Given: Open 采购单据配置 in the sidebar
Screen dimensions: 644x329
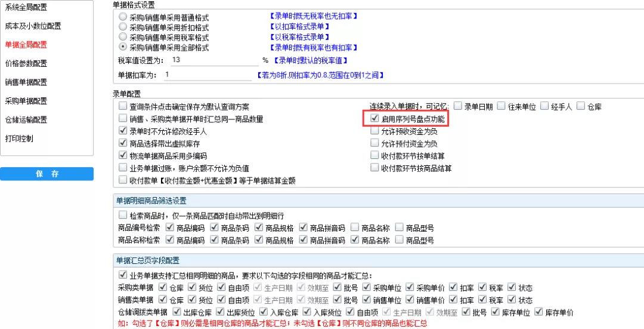Looking at the screenshot, I should pos(26,101).
